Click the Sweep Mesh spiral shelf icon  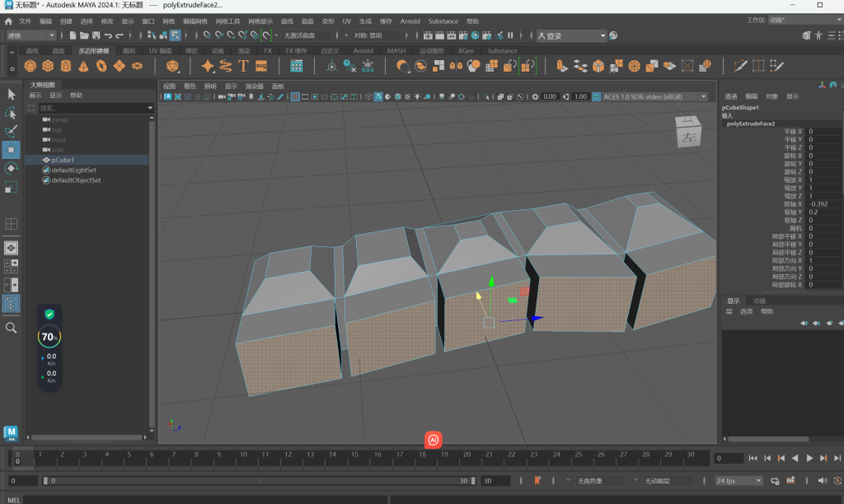coord(226,66)
